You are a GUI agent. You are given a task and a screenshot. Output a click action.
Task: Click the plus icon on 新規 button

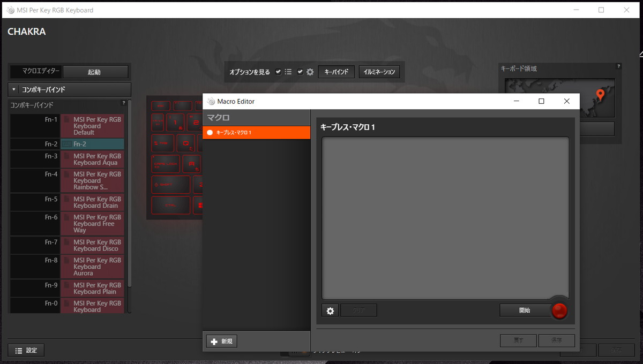(214, 342)
